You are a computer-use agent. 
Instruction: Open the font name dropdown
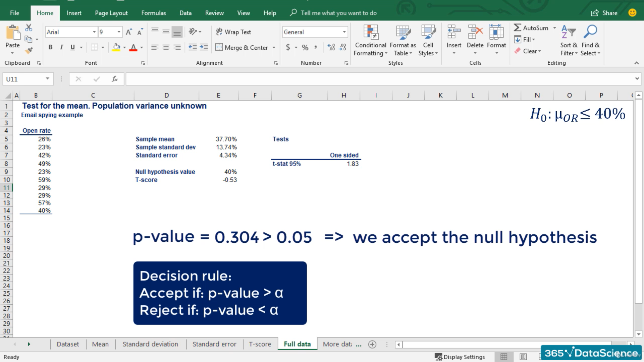pos(94,32)
